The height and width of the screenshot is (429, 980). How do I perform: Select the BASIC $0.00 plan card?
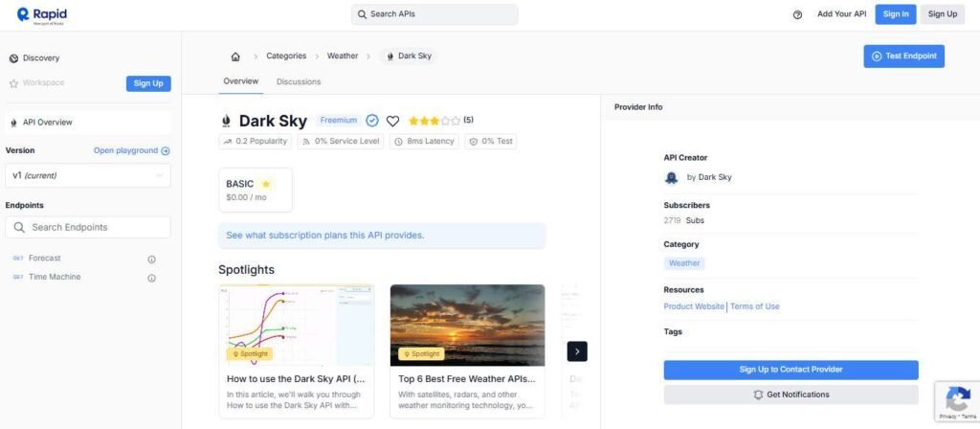[x=255, y=191]
